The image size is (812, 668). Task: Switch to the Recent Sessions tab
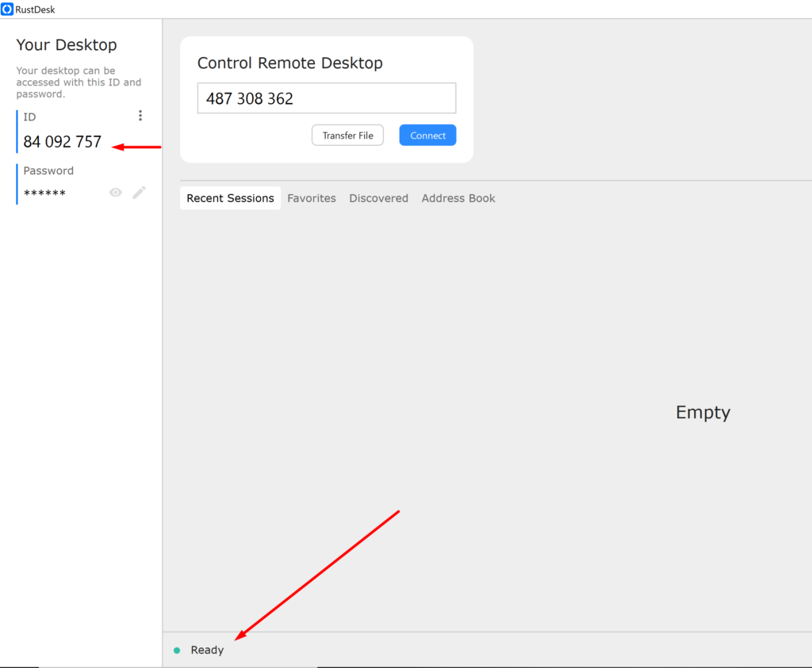coord(231,198)
